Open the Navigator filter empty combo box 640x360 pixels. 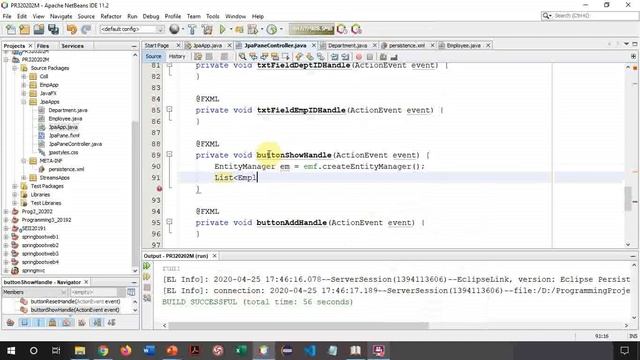tap(97, 292)
